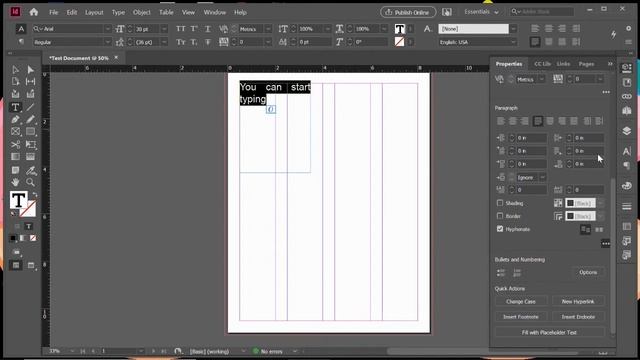The height and width of the screenshot is (360, 640).
Task: Click the Quick Apply lightning icon
Action: coord(613,34)
